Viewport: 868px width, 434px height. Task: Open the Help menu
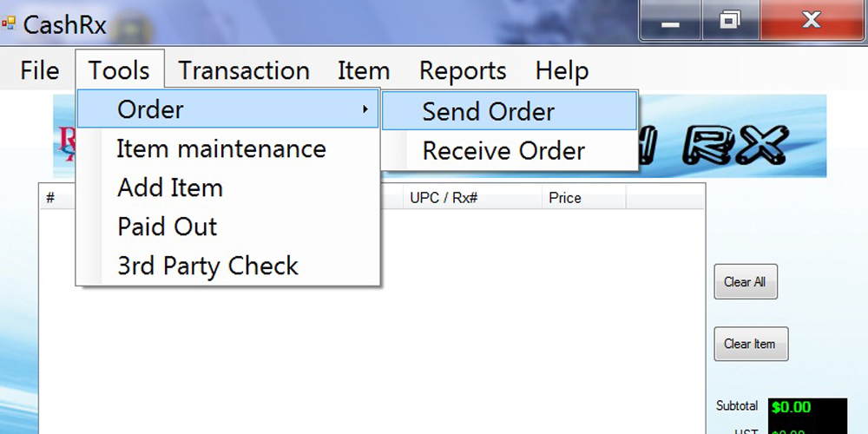coord(562,70)
